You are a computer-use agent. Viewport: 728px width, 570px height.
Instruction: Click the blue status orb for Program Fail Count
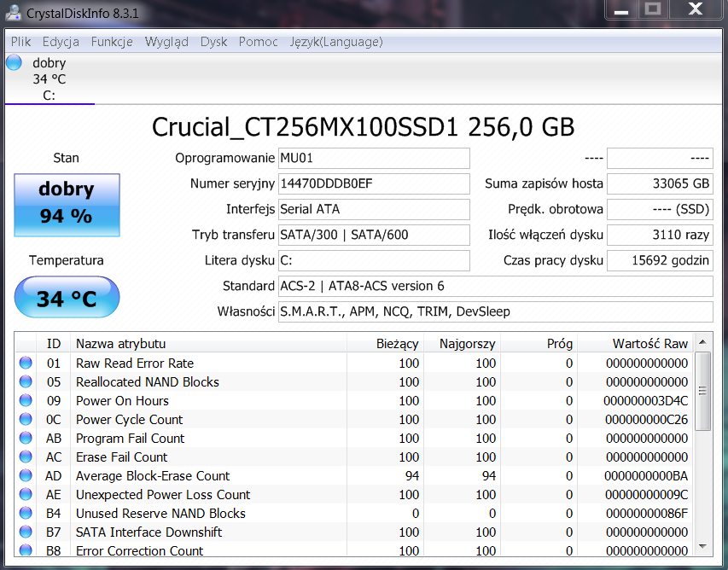(x=26, y=438)
